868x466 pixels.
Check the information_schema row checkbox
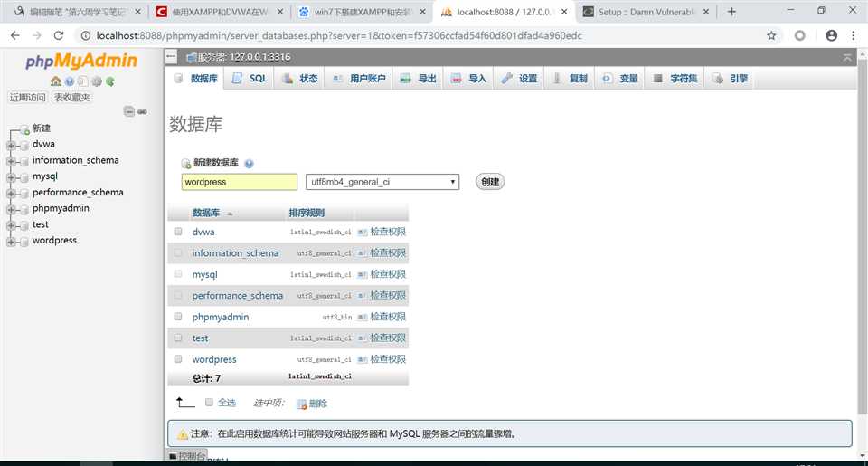(178, 252)
